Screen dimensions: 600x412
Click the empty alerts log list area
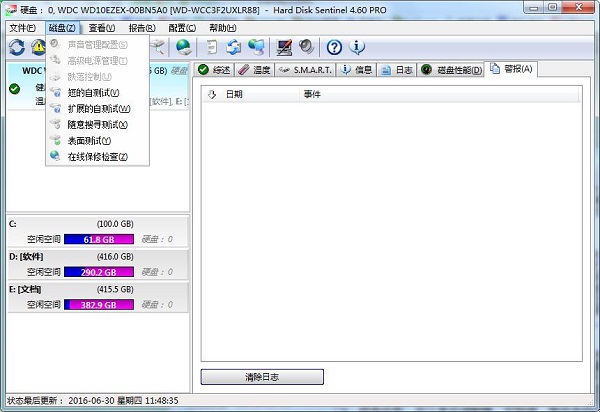click(x=391, y=231)
